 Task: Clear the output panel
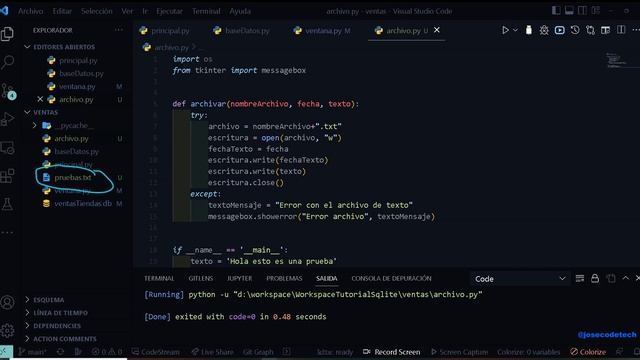[x=580, y=278]
